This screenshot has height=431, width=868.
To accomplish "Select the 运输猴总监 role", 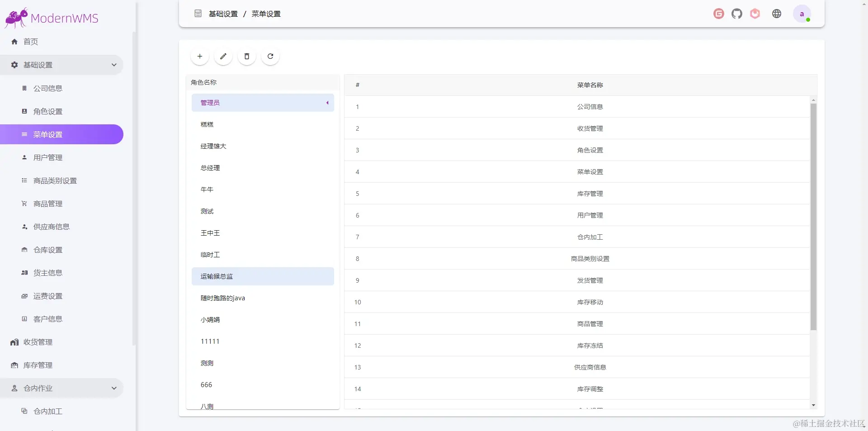I will pos(263,276).
